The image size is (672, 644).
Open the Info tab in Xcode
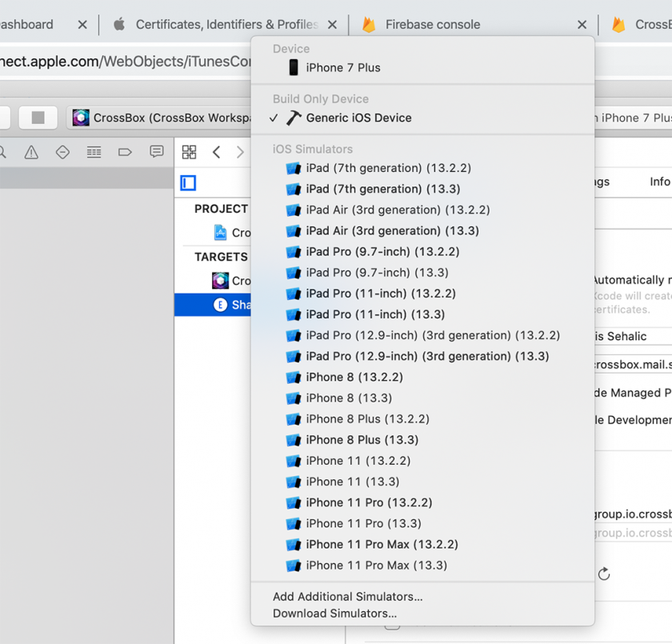(660, 182)
